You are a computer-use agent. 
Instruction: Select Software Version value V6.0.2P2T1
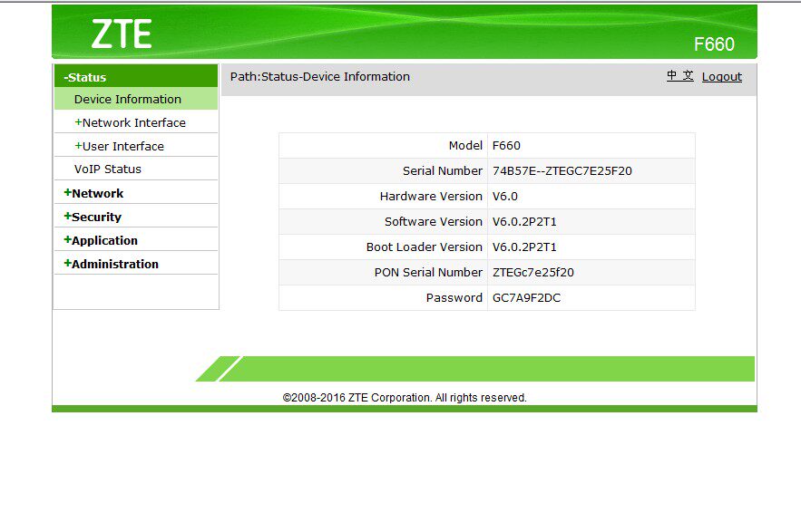tap(524, 221)
